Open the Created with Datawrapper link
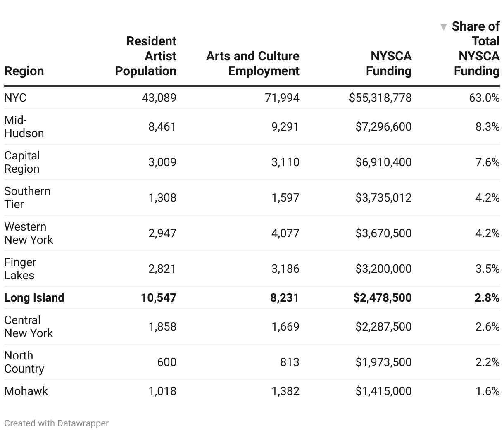Image resolution: width=504 pixels, height=433 pixels. pyautogui.click(x=57, y=423)
